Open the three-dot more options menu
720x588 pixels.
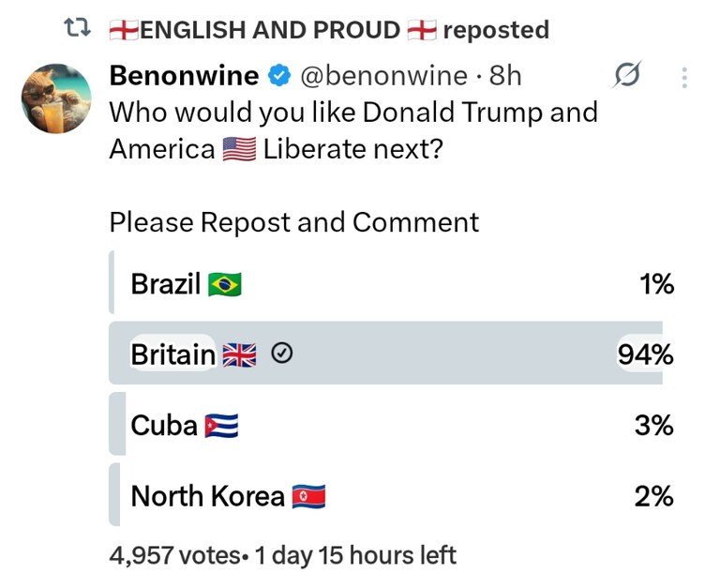pyautogui.click(x=684, y=77)
